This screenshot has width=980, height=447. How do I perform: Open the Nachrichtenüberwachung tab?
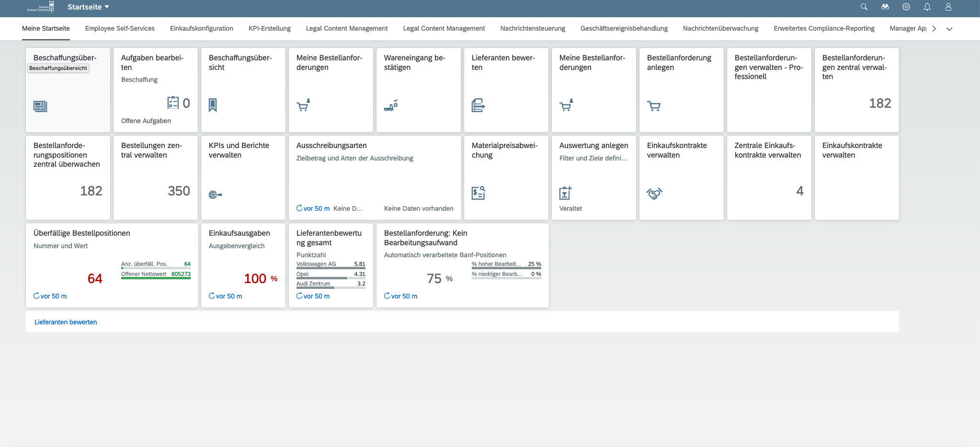721,29
